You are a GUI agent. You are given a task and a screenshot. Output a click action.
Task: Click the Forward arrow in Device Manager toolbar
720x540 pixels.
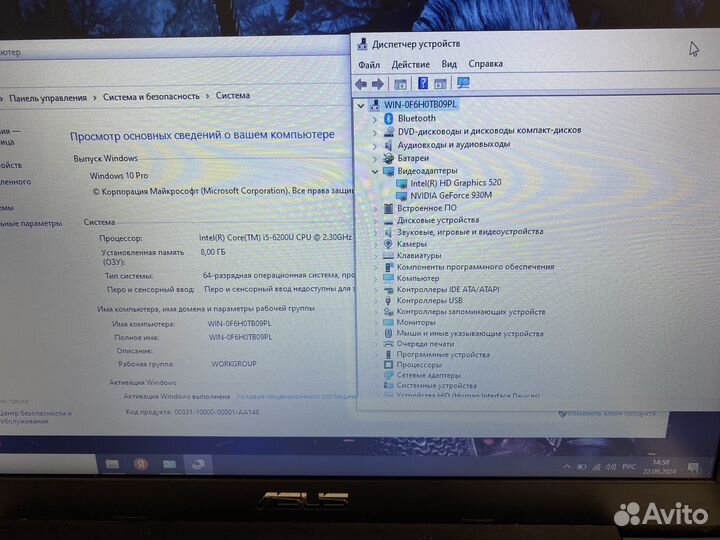pos(377,84)
